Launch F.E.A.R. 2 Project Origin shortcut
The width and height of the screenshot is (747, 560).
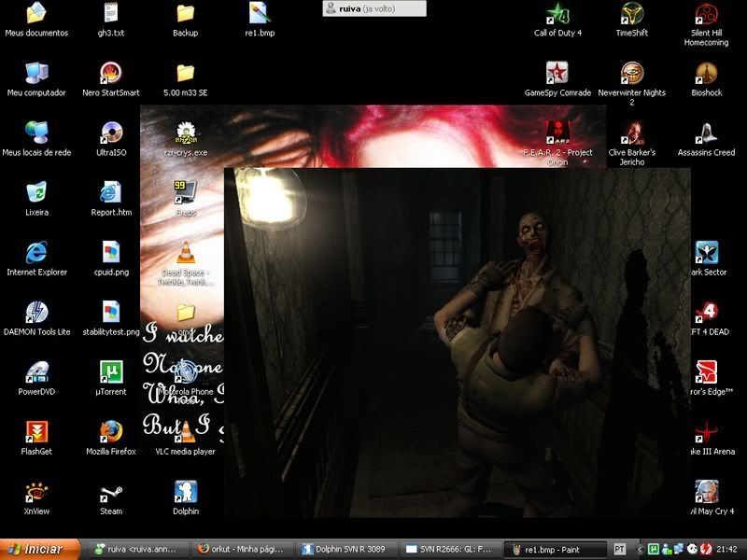point(557,133)
